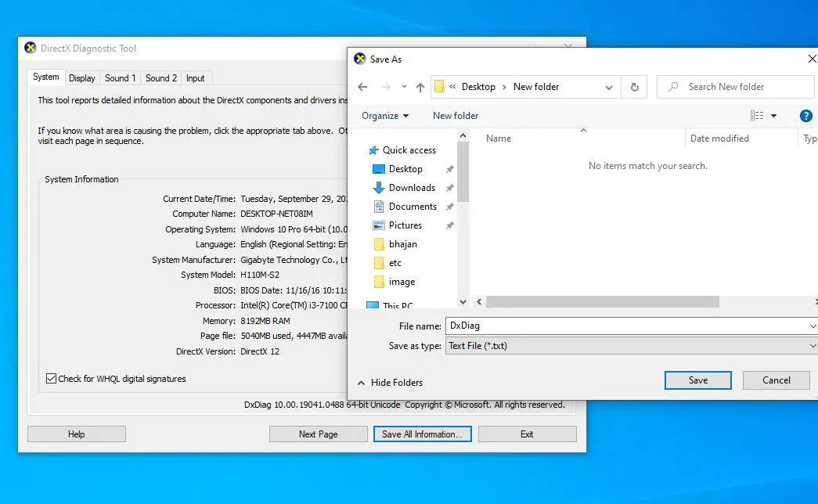Viewport: 818px width, 504px height.
Task: Select Downloads in Quick access
Action: (x=412, y=188)
